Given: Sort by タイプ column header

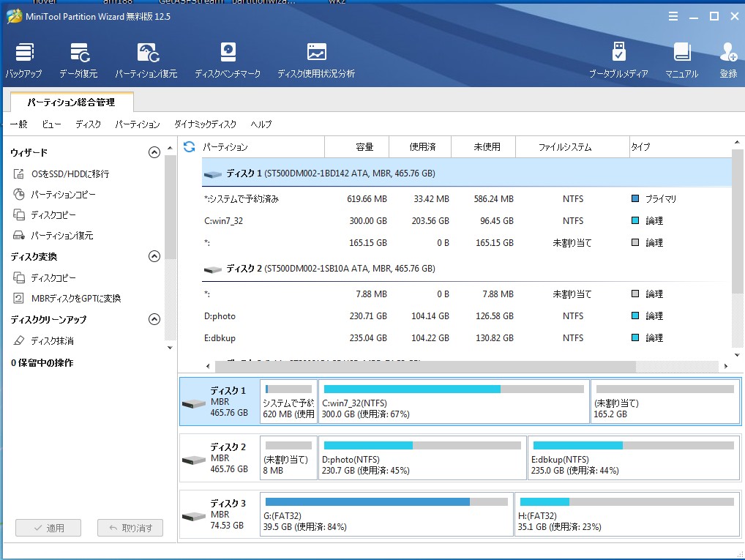Looking at the screenshot, I should coord(680,147).
